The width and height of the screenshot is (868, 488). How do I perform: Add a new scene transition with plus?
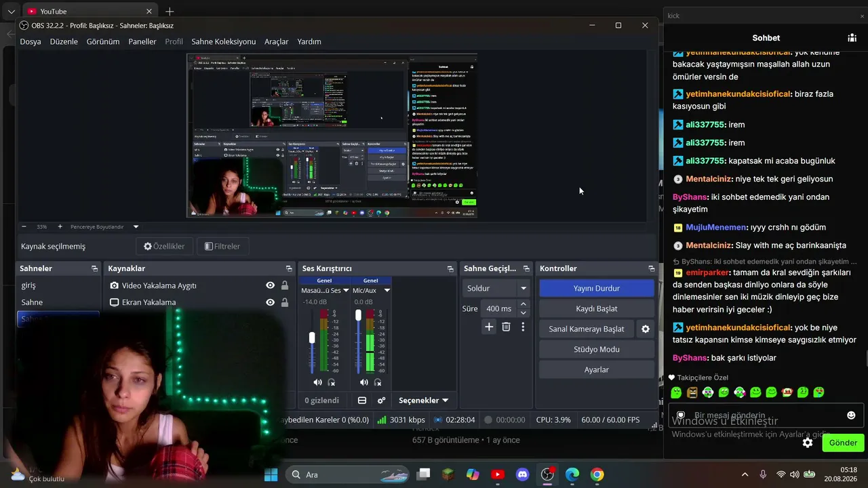pyautogui.click(x=489, y=327)
